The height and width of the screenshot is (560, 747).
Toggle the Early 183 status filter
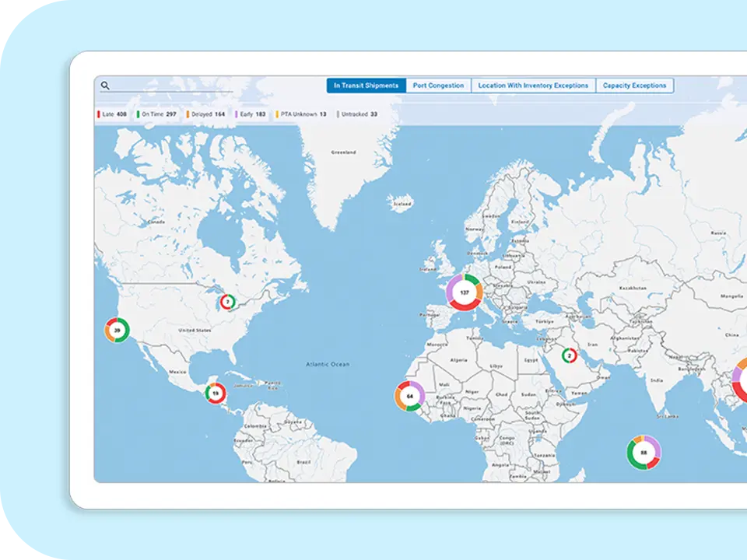[251, 114]
